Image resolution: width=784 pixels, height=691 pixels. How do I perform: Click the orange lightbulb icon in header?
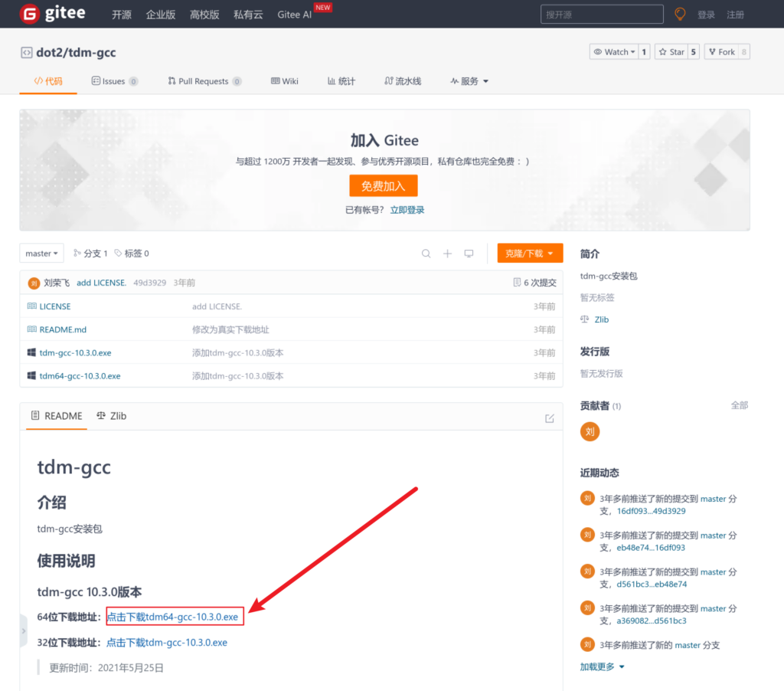click(x=680, y=14)
